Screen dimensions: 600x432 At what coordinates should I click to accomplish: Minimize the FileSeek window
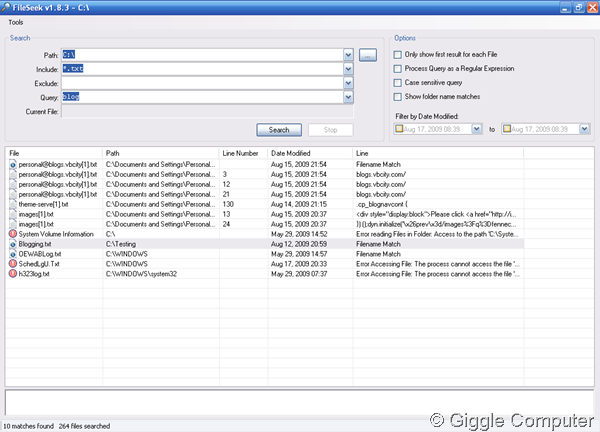[x=565, y=7]
